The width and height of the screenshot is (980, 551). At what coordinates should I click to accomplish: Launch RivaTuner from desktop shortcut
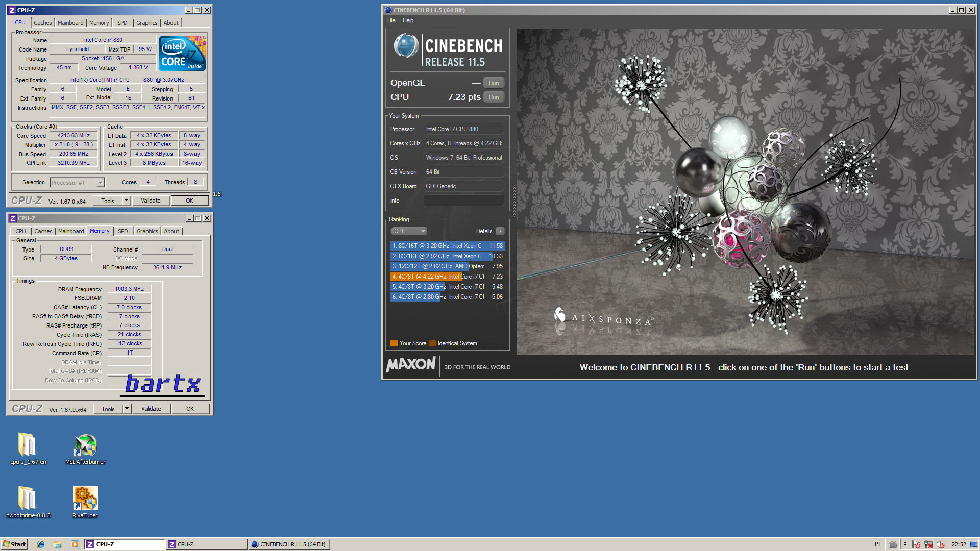click(x=85, y=501)
